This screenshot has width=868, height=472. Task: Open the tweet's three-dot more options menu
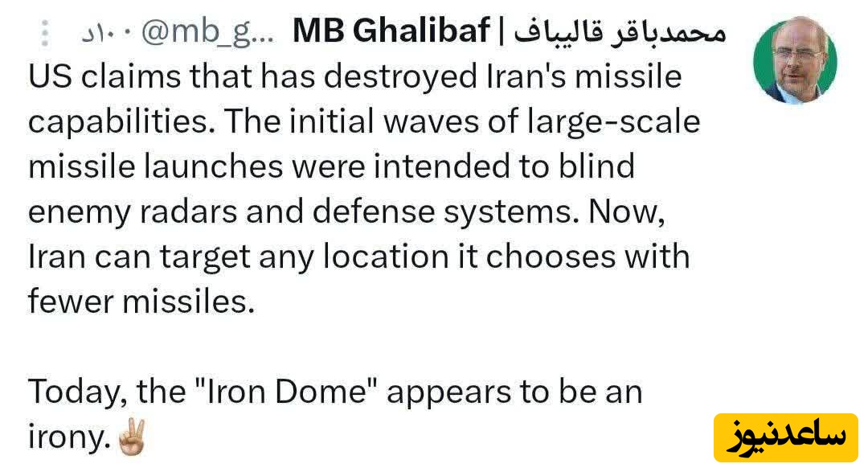(45, 32)
